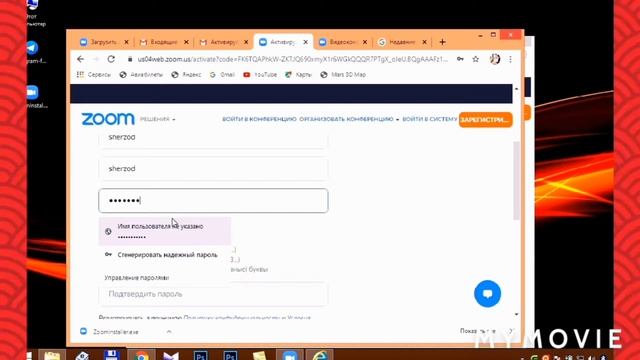The image size is (640, 360).
Task: Open Управление паролями
Action: [x=137, y=278]
